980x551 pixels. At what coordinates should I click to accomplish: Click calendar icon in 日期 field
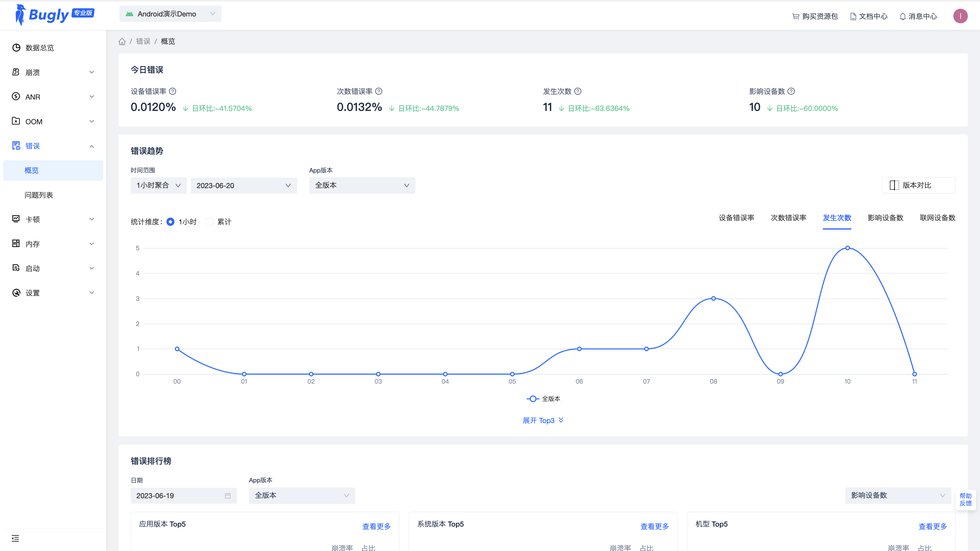[227, 496]
